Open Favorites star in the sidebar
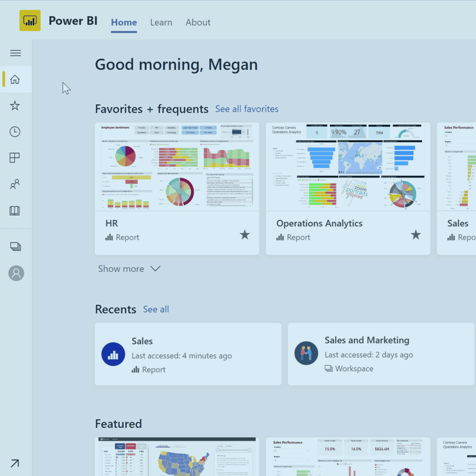This screenshot has width=476, height=476. [x=15, y=105]
